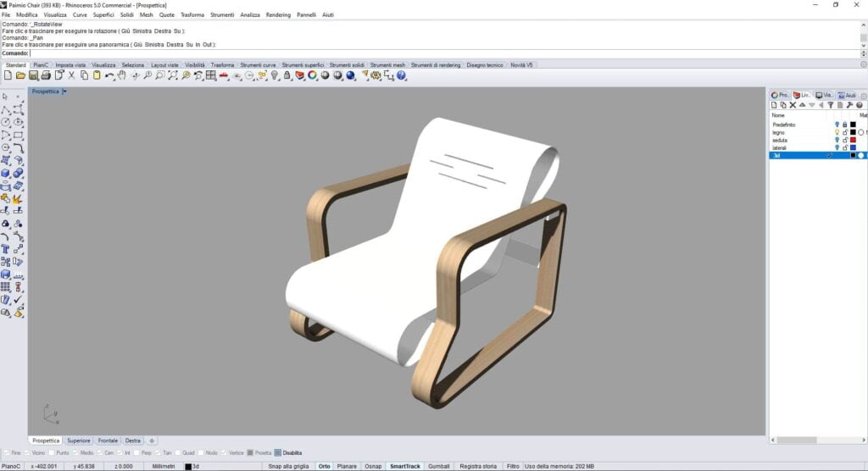This screenshot has height=471, width=868.
Task: Click the filter funnel icon in layers panel
Action: (x=831, y=105)
